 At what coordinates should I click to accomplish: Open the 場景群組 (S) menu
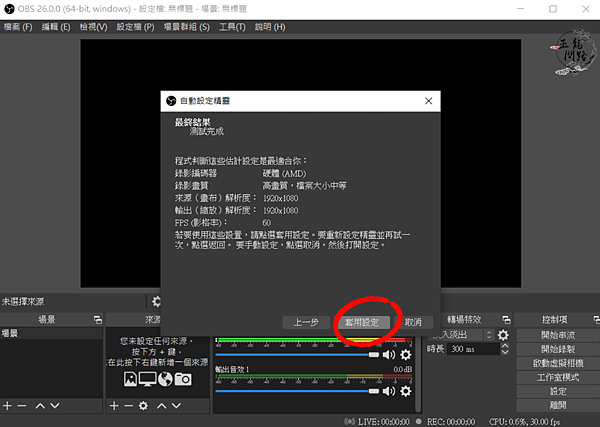(187, 27)
